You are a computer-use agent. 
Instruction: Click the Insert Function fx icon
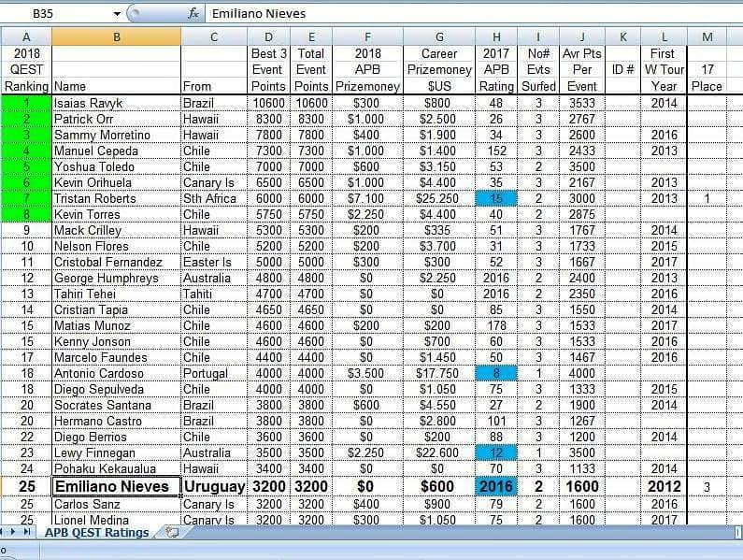coord(193,13)
